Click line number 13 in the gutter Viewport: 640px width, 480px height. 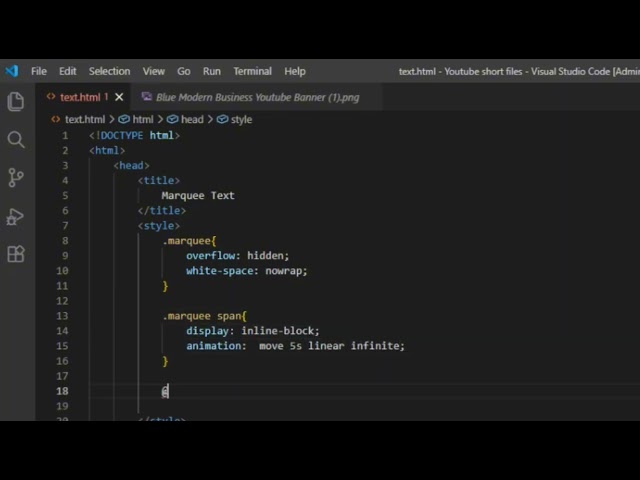[x=62, y=316]
